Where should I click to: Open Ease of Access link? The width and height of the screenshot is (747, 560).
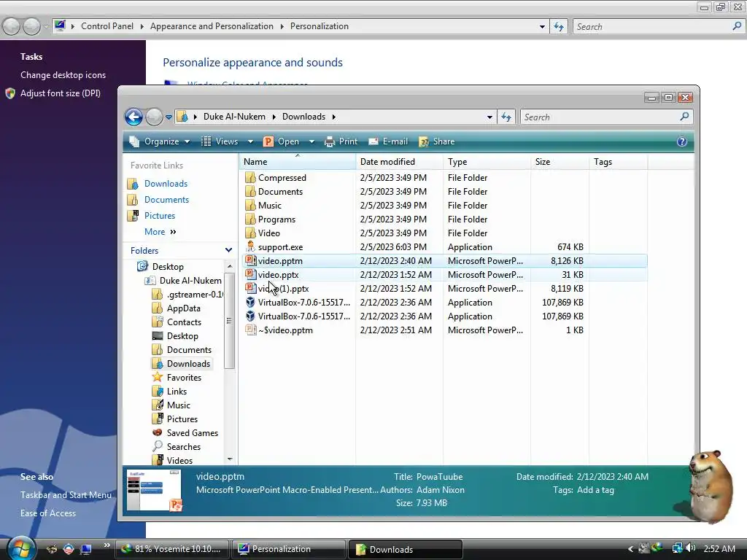(x=47, y=513)
